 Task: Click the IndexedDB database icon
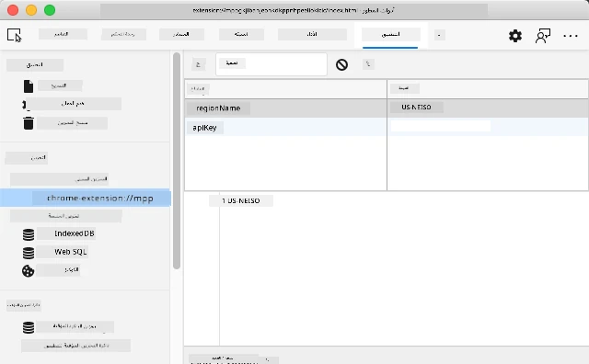click(x=29, y=234)
